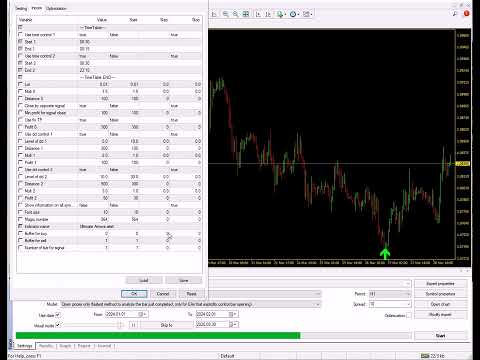Screen dimensions: 480x360
Task: Click the line chart icon beside Zoom In
Action: (x=214, y=14)
